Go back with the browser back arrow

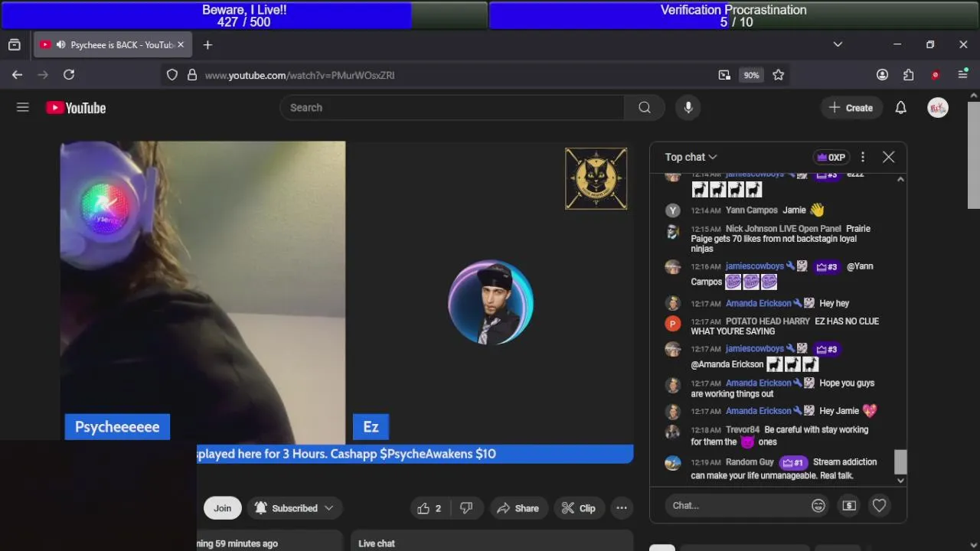(x=17, y=75)
